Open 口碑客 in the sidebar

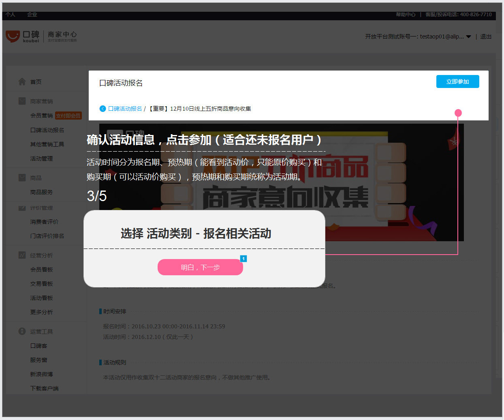(38, 346)
